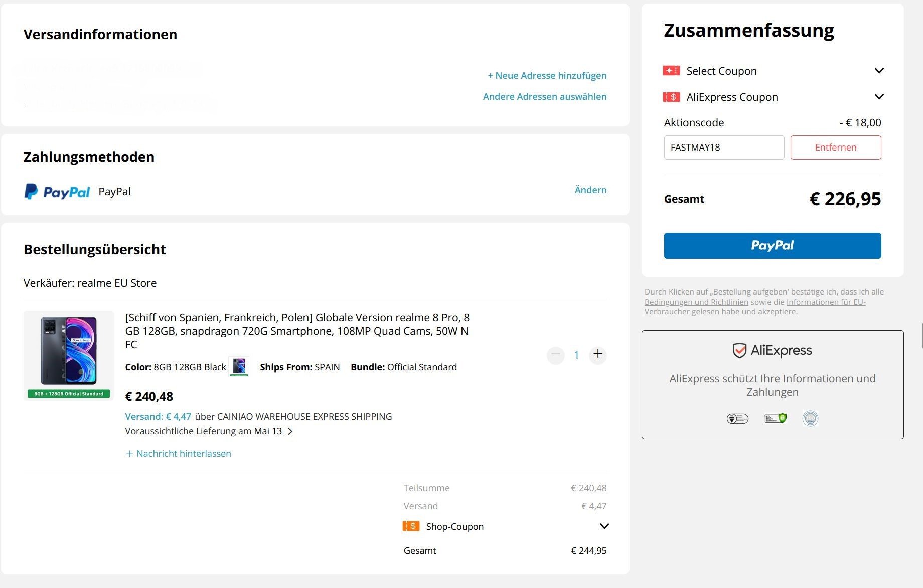Click the PayPal logo in payment methods

coord(57,191)
